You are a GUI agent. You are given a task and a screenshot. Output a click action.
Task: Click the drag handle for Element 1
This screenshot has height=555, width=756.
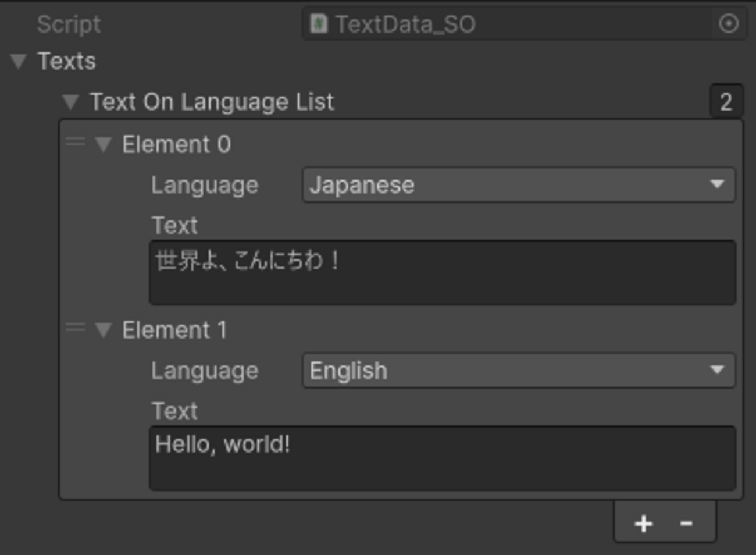click(76, 329)
